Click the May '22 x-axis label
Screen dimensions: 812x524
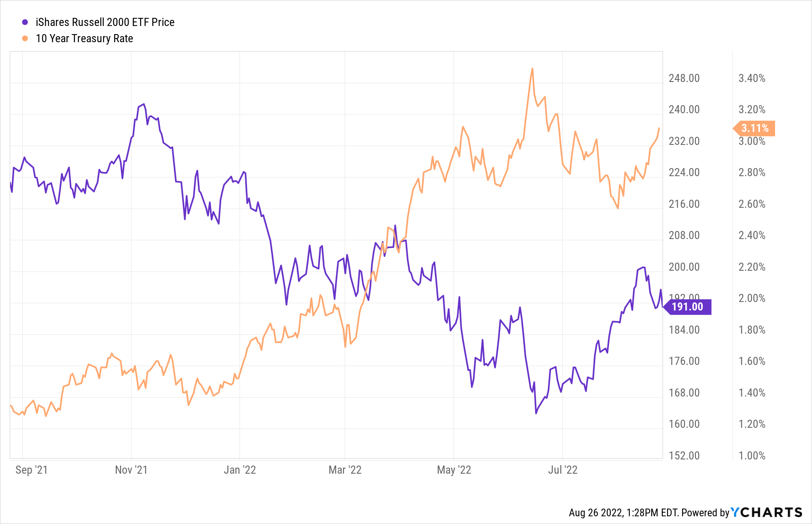(x=454, y=470)
